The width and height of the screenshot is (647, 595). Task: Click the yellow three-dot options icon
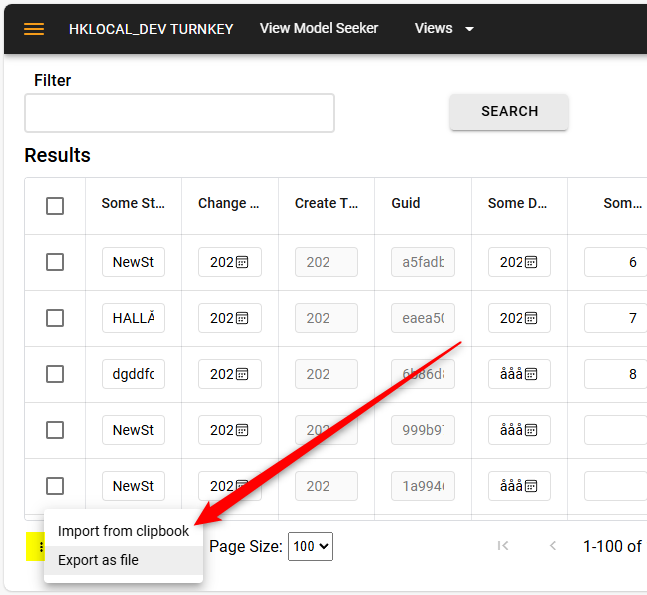pyautogui.click(x=39, y=546)
